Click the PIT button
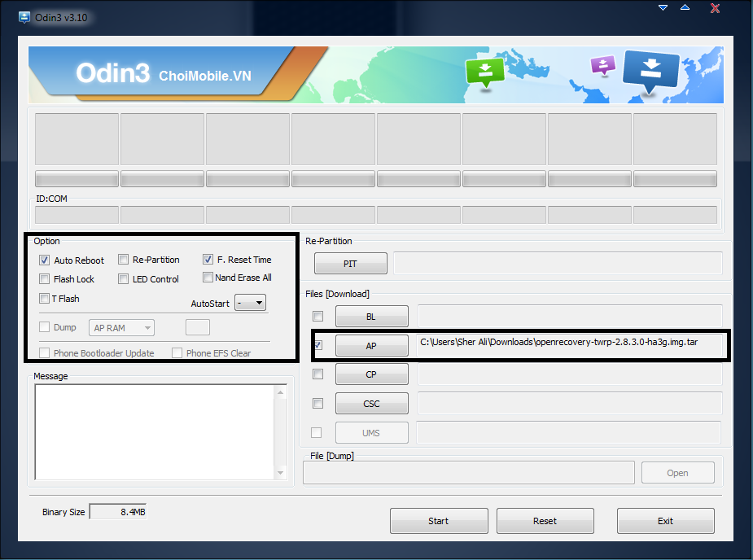The width and height of the screenshot is (753, 560). click(x=351, y=263)
